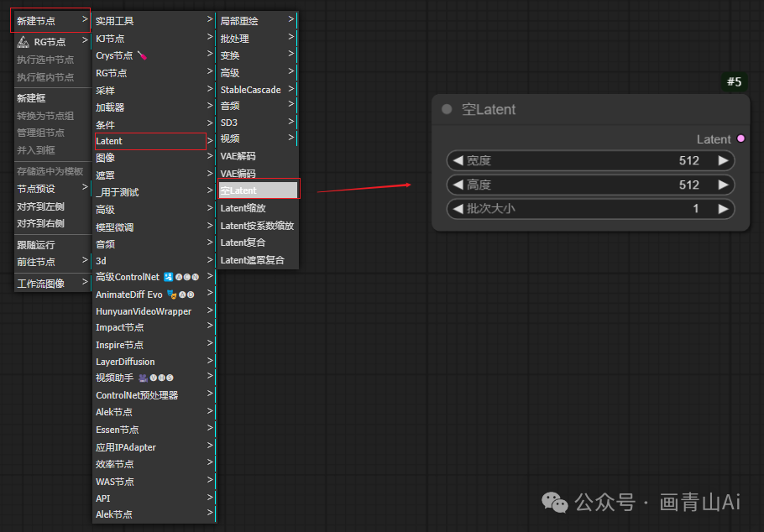Open 节点预设 submenu

tap(53, 189)
